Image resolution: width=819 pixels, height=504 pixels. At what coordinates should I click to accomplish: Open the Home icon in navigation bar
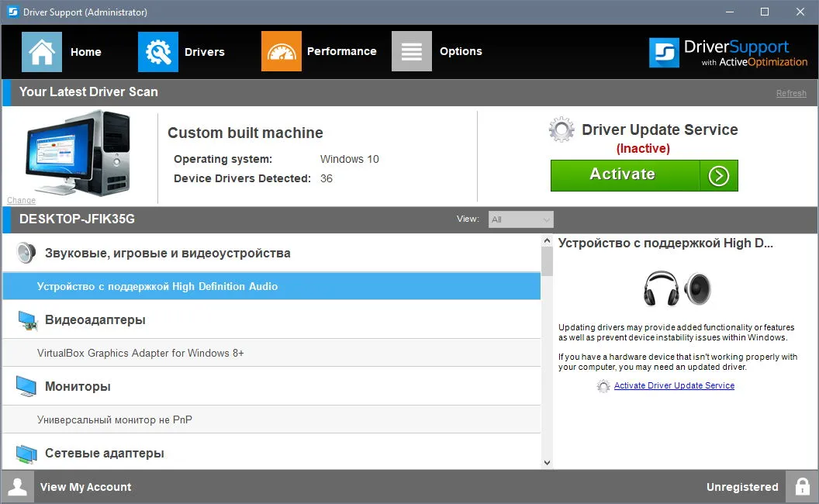42,52
